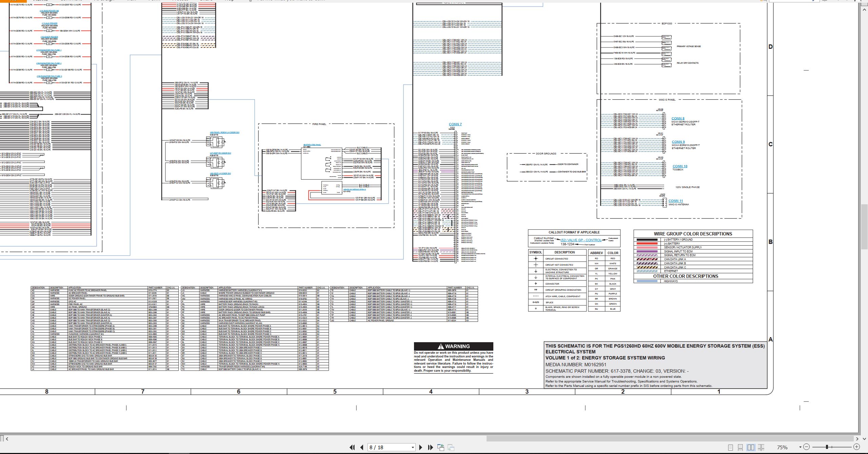Open the CONN 7 link
Viewport: 868px width, 454px height.
coord(455,124)
